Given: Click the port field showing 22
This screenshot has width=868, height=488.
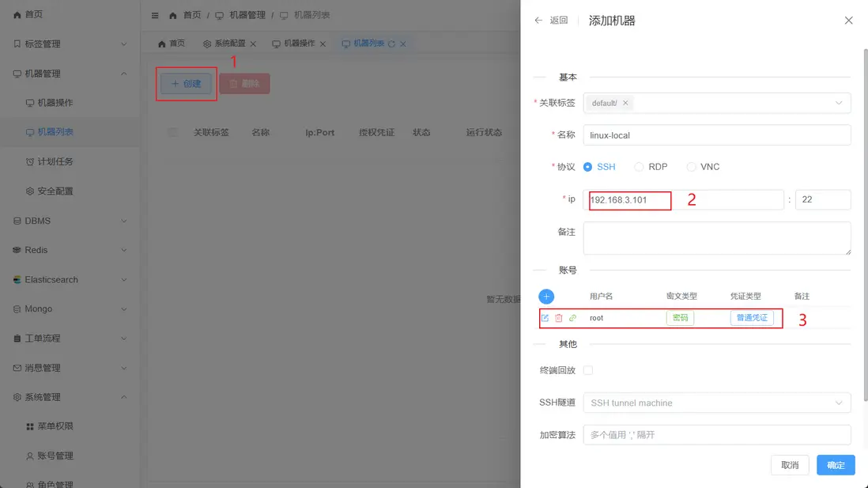Looking at the screenshot, I should point(823,199).
